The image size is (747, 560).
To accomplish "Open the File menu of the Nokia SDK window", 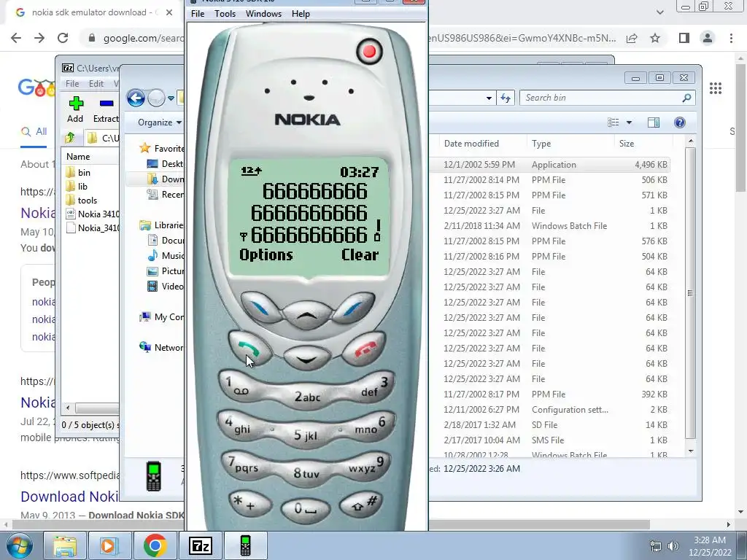I will tap(197, 14).
